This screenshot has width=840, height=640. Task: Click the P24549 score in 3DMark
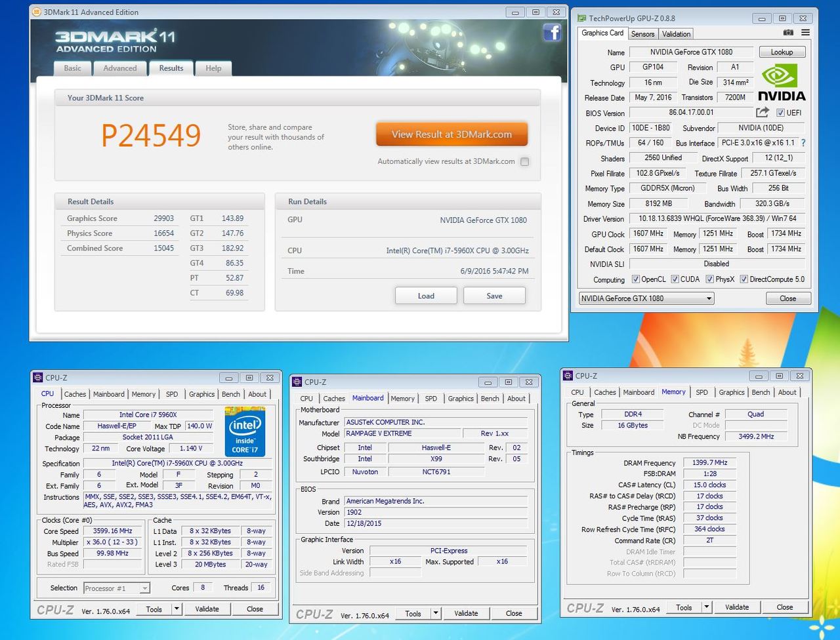pyautogui.click(x=151, y=135)
